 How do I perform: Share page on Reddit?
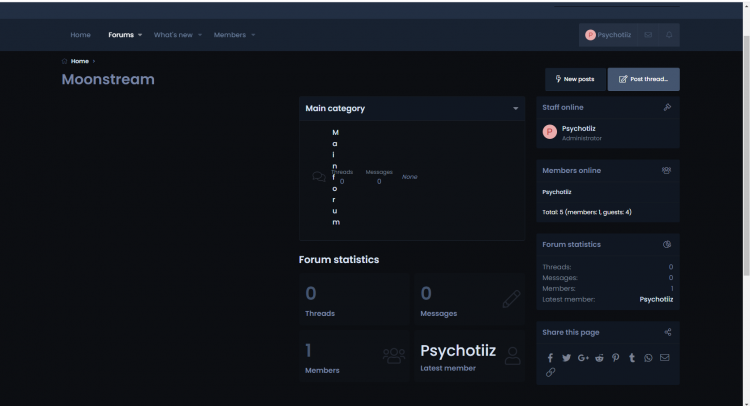click(x=599, y=358)
